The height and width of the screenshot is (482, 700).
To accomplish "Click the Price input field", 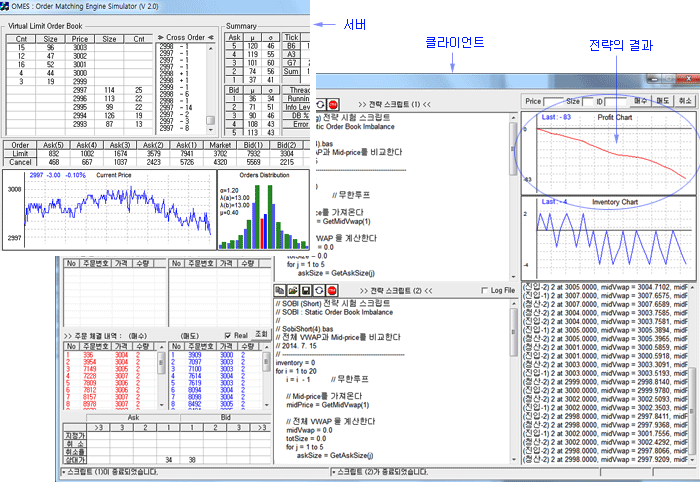I will [x=553, y=102].
